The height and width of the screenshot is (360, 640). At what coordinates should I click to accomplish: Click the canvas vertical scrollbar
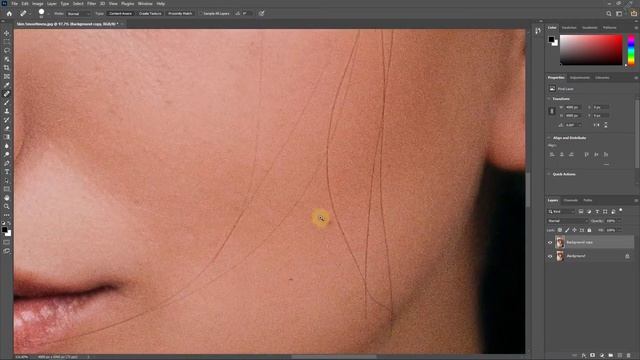coord(528,190)
